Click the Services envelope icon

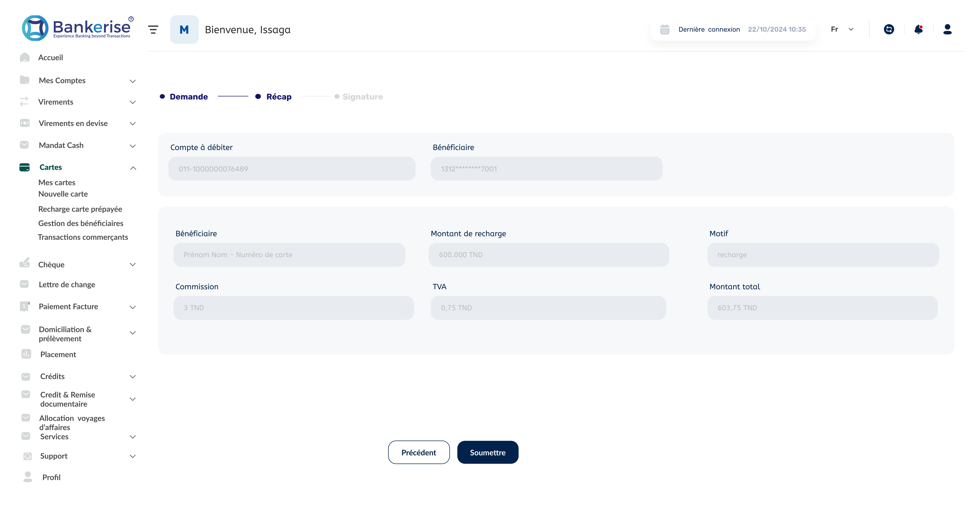coord(26,436)
